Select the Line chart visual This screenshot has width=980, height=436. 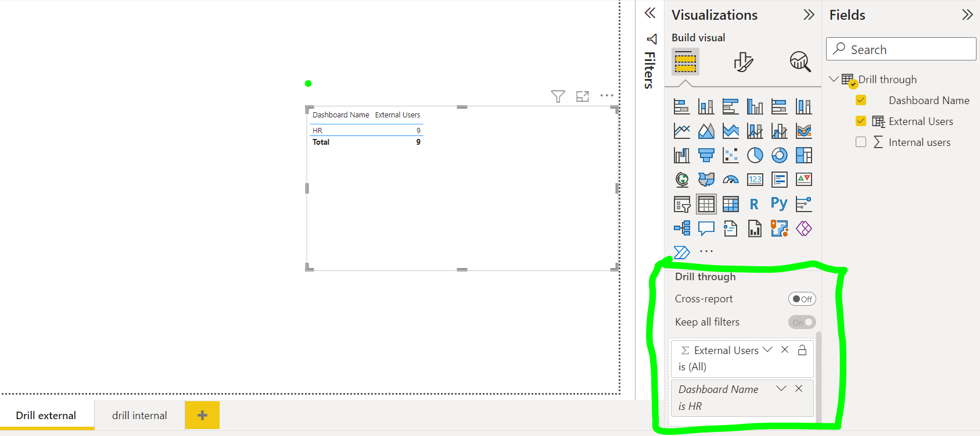[682, 131]
